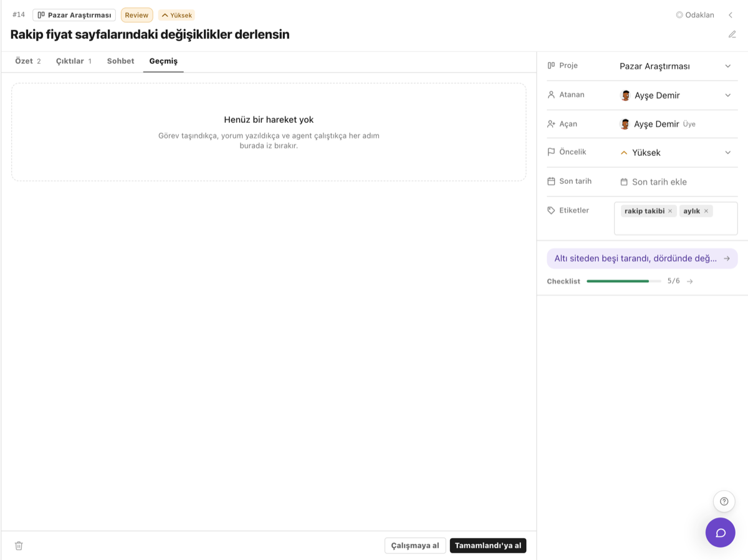The height and width of the screenshot is (560, 748).
Task: Collapse the panel with the left chevron
Action: (x=731, y=15)
